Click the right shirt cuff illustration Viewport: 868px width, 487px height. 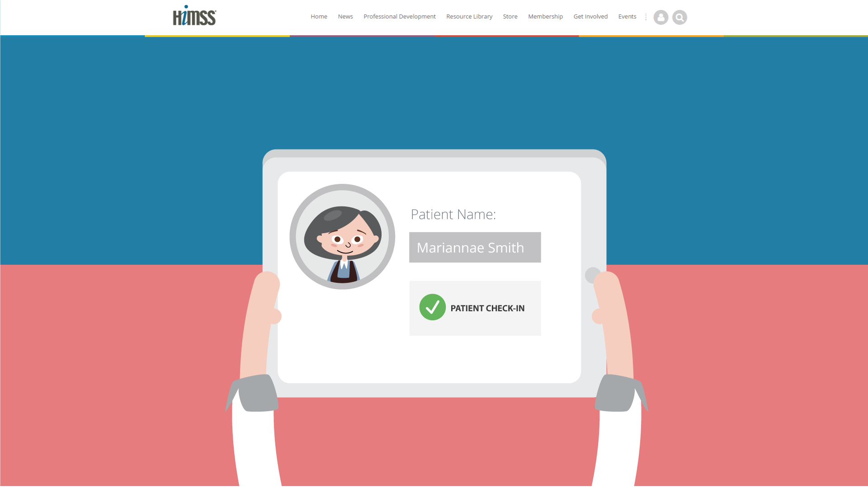(x=621, y=393)
